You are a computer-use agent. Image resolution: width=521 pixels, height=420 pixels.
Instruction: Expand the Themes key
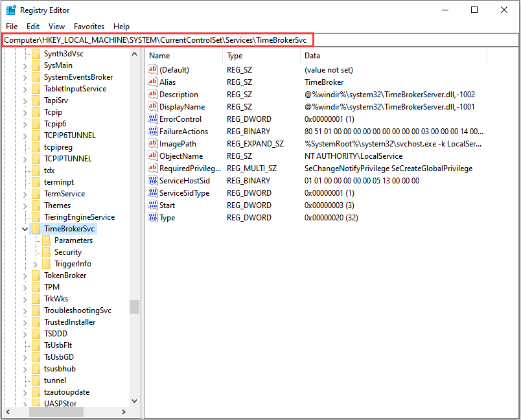point(25,205)
